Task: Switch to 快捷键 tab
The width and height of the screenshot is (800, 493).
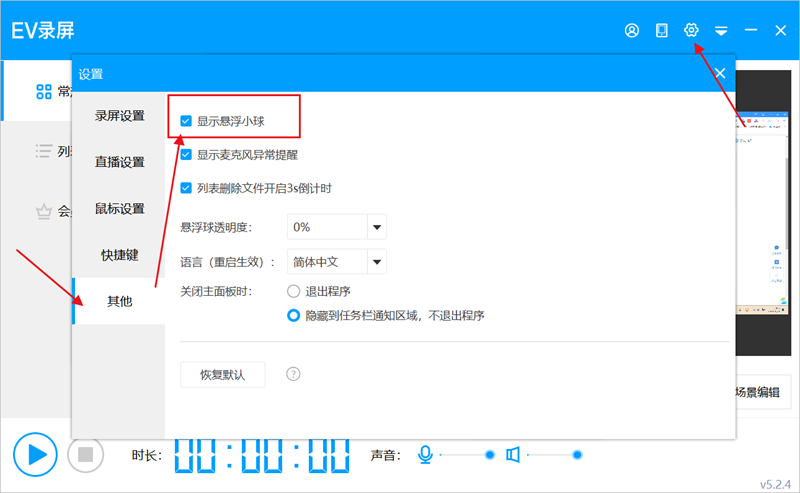Action: point(119,255)
